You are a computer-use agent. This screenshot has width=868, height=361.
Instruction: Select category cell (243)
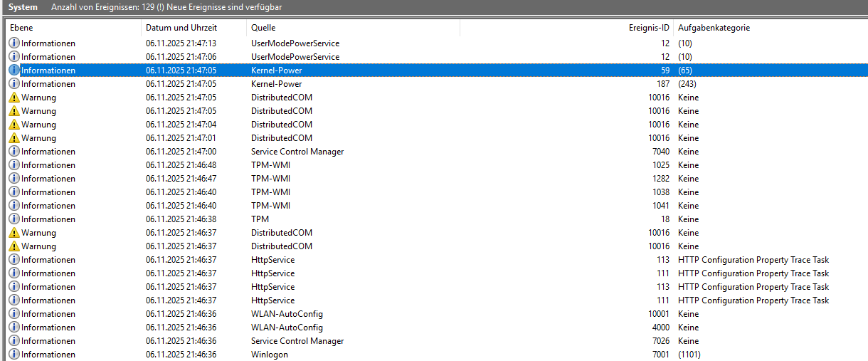(687, 84)
